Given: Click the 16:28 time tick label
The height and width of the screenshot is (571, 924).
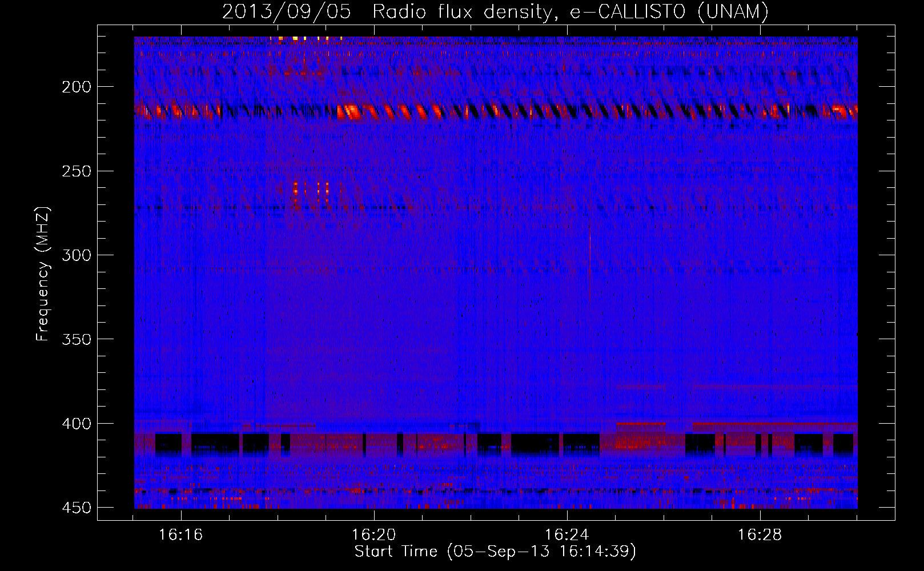Looking at the screenshot, I should tap(760, 535).
